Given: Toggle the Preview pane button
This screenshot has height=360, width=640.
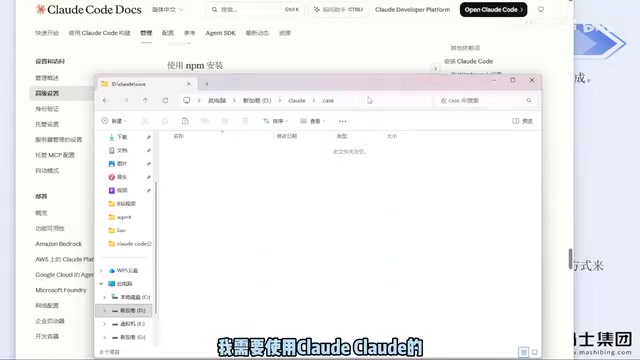Looking at the screenshot, I should [x=522, y=121].
